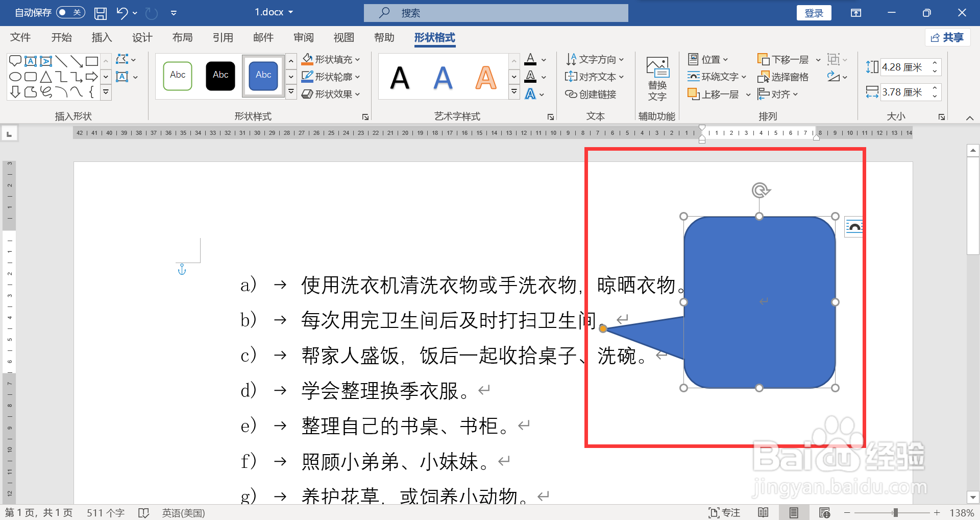
Task: Click the Save icon in title bar
Action: tap(101, 13)
